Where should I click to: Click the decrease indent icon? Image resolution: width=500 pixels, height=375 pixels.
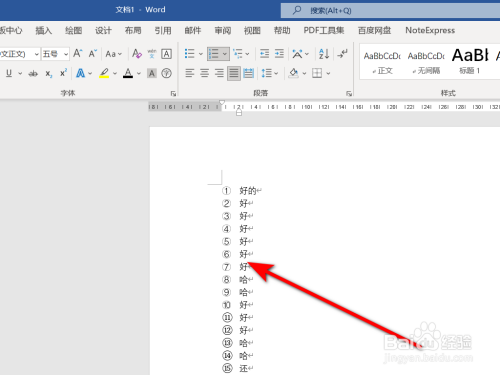(x=264, y=54)
